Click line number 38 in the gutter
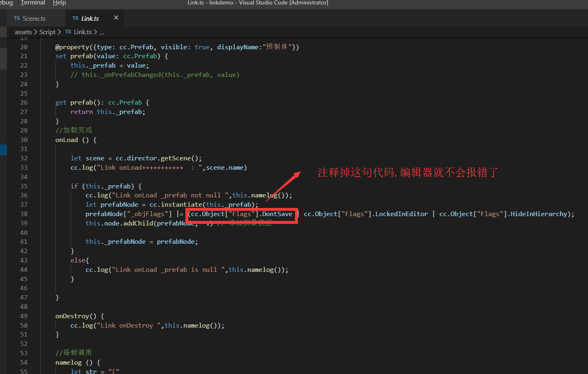Image resolution: width=588 pixels, height=374 pixels. tap(24, 214)
